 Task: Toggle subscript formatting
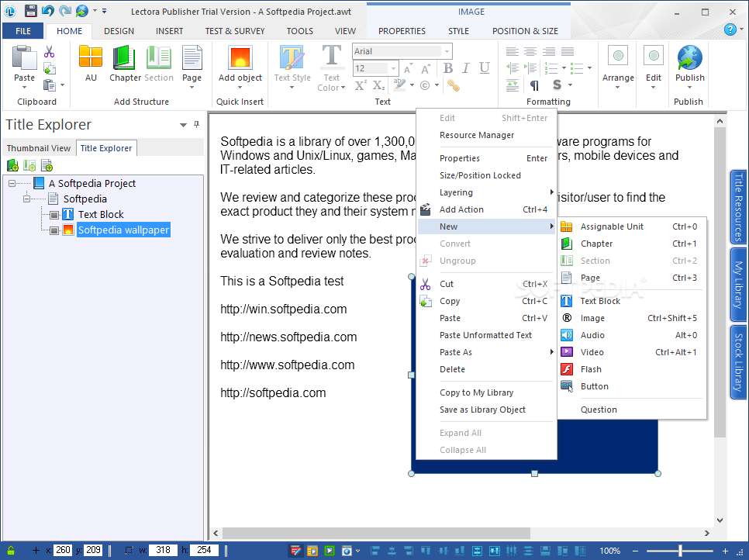[x=379, y=85]
